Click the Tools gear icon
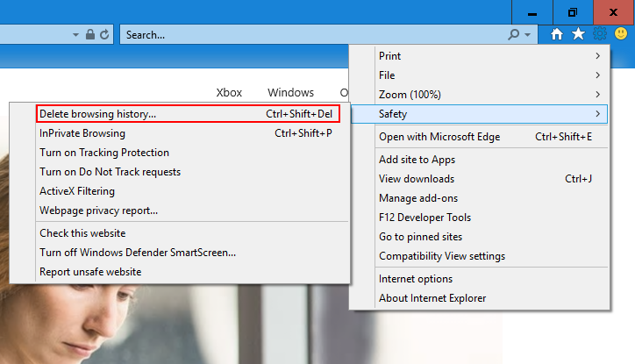 [x=600, y=33]
